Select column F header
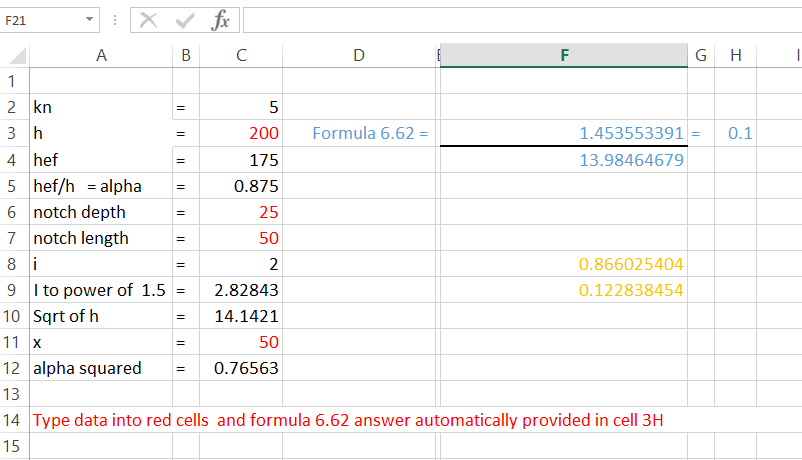This screenshot has width=802, height=460. (x=564, y=56)
